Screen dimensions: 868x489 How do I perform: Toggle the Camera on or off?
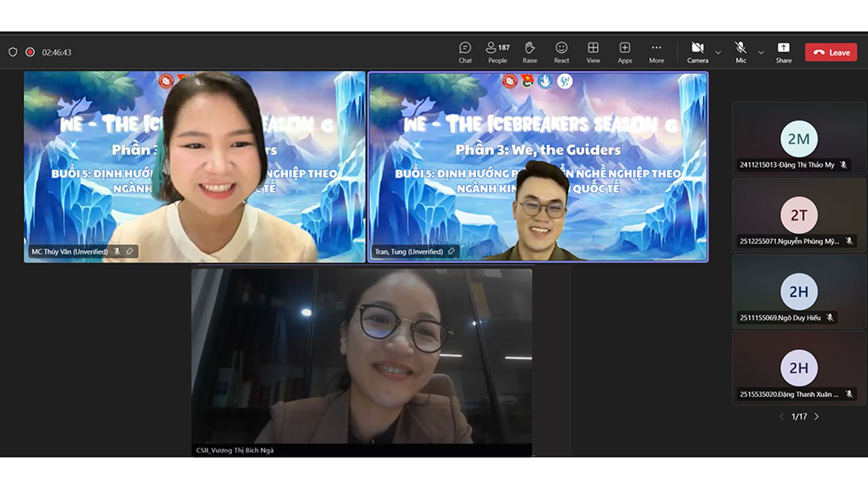[x=697, y=52]
